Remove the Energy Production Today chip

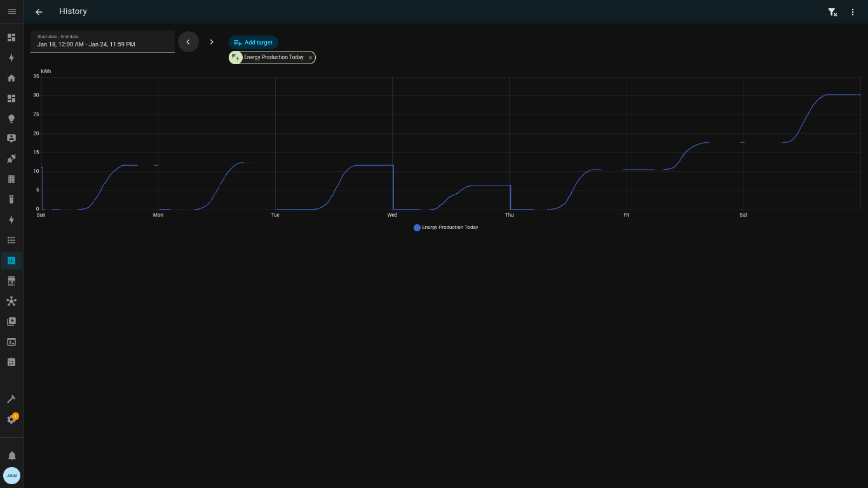click(310, 58)
